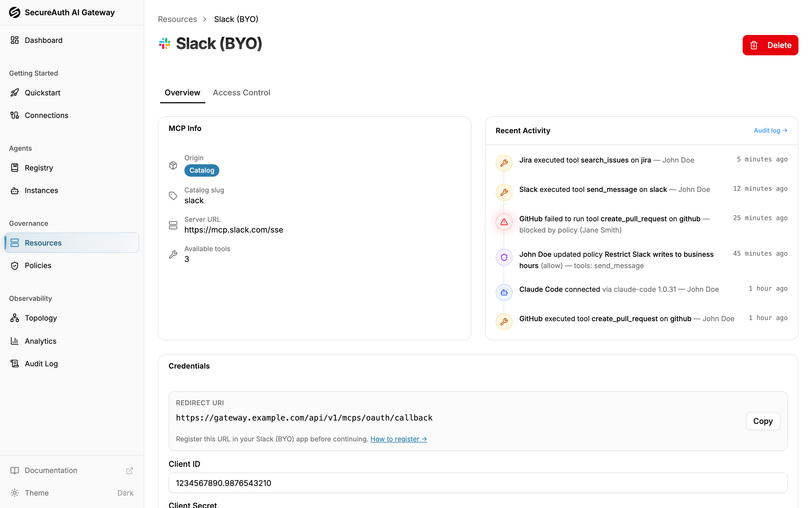Open Topology in the sidebar
This screenshot has height=508, width=812.
click(72, 318)
